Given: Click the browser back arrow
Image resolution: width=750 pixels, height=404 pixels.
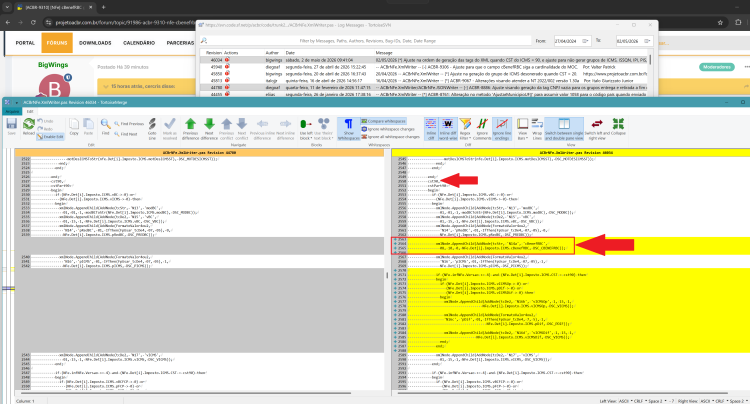Looking at the screenshot, I should (8, 22).
